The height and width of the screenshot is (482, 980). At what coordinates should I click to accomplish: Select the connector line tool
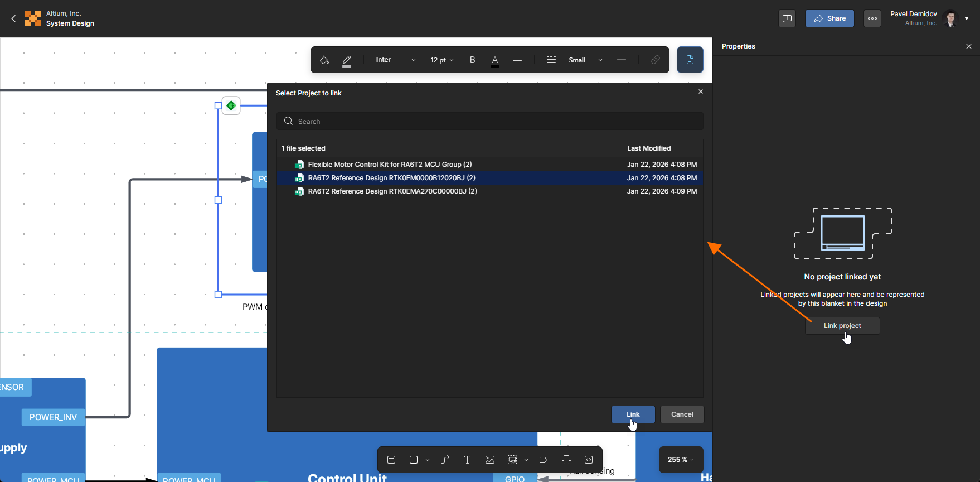(x=445, y=460)
